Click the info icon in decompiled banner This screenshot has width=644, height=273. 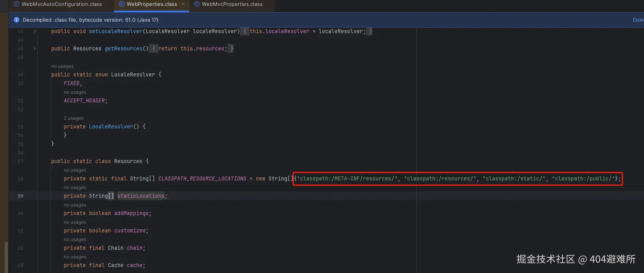tap(17, 20)
